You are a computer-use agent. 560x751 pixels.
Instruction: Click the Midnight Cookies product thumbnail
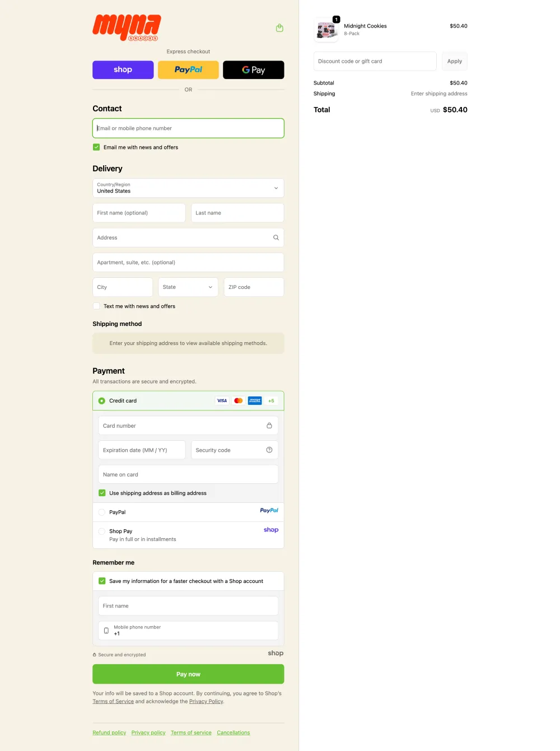click(326, 30)
